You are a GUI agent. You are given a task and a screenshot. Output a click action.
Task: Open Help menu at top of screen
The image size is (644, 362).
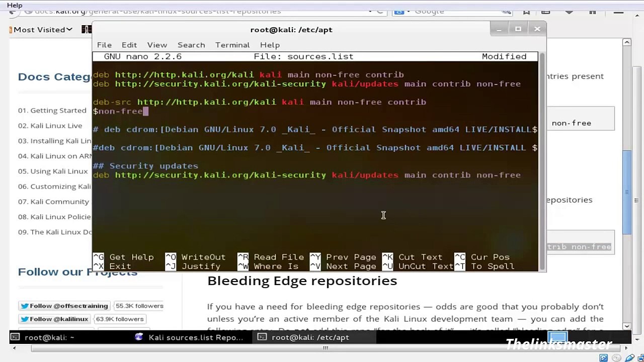(15, 5)
